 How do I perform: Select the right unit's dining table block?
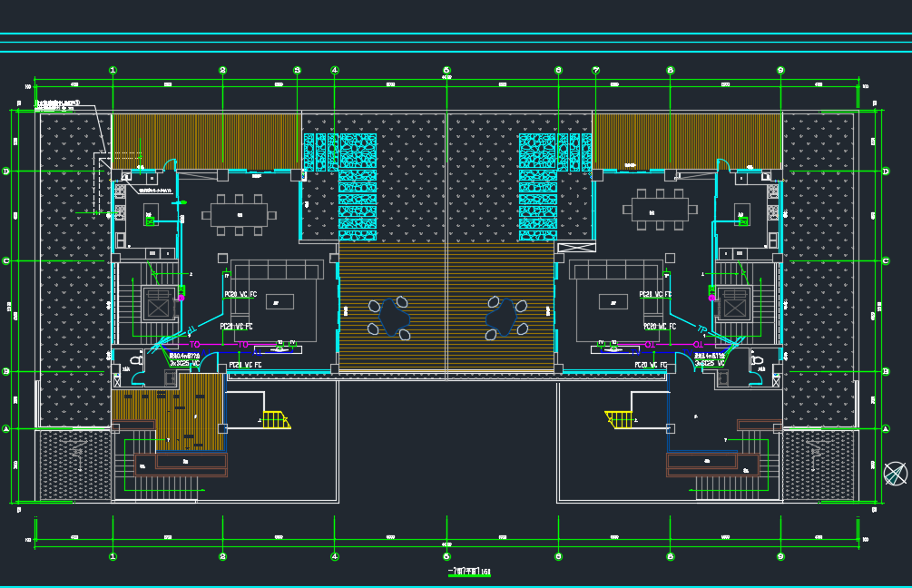tap(660, 210)
